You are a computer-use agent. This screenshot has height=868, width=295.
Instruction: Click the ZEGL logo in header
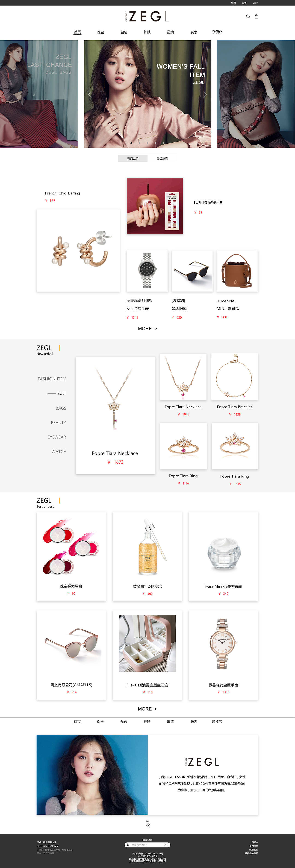(147, 16)
